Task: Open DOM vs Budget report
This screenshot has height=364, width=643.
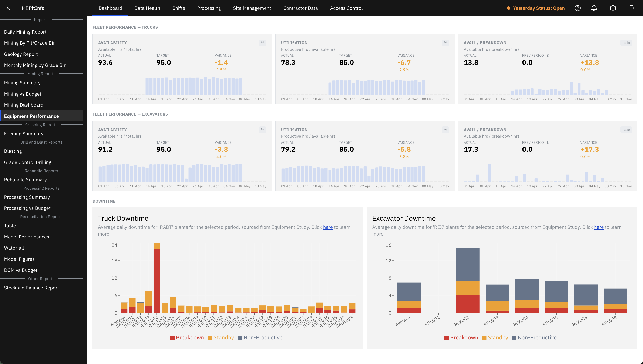Action: click(41, 270)
